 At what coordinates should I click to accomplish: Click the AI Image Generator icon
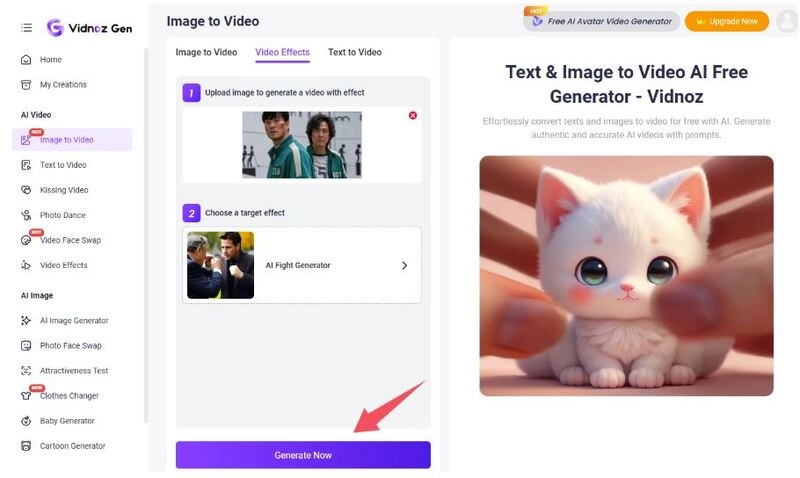26,320
